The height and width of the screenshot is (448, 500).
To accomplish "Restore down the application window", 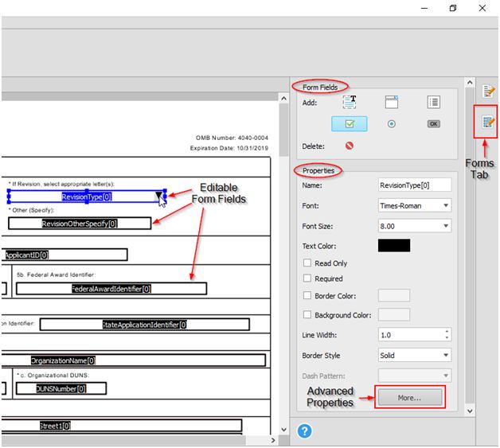I will coord(453,8).
